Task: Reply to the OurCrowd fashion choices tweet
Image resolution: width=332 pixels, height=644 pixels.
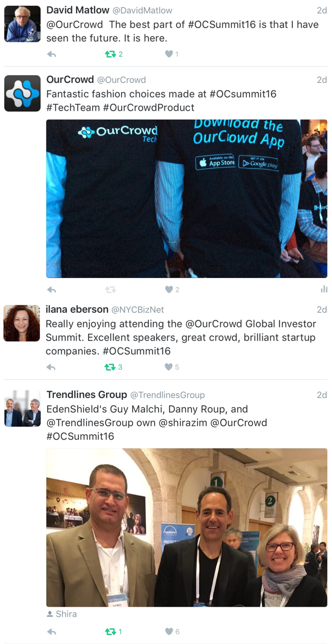Action: pyautogui.click(x=51, y=289)
